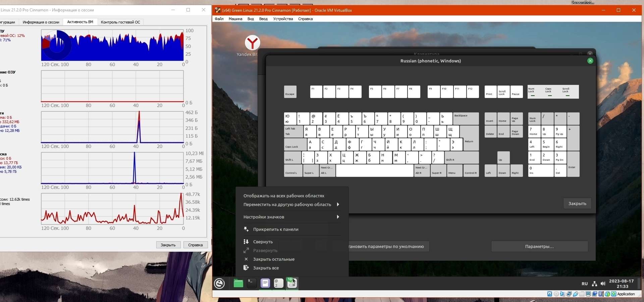Click the Параметры... button

(x=539, y=246)
